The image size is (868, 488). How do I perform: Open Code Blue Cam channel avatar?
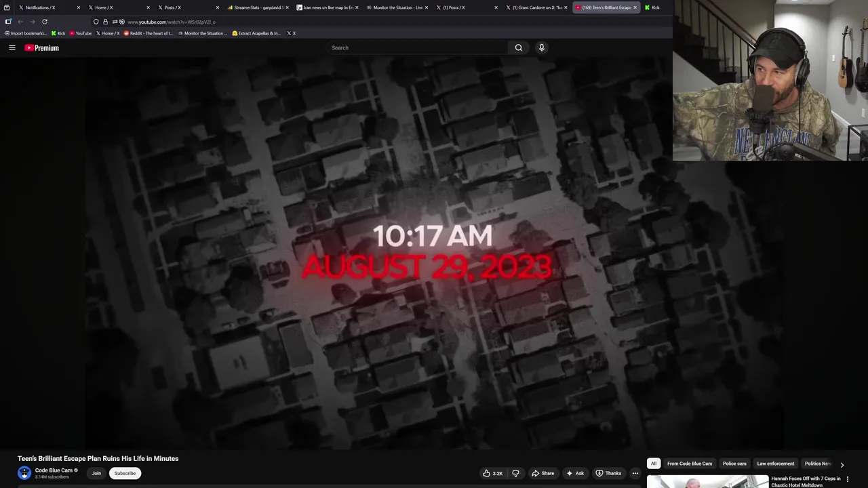(x=24, y=473)
